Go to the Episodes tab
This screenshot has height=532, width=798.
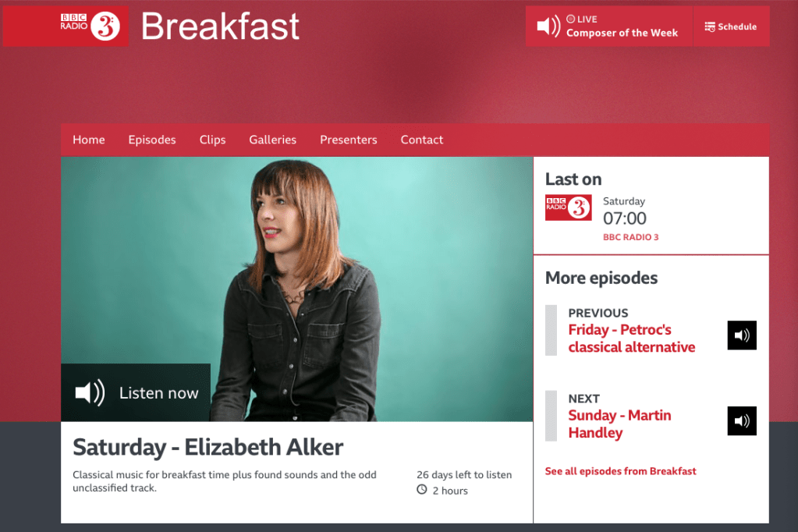pos(151,140)
